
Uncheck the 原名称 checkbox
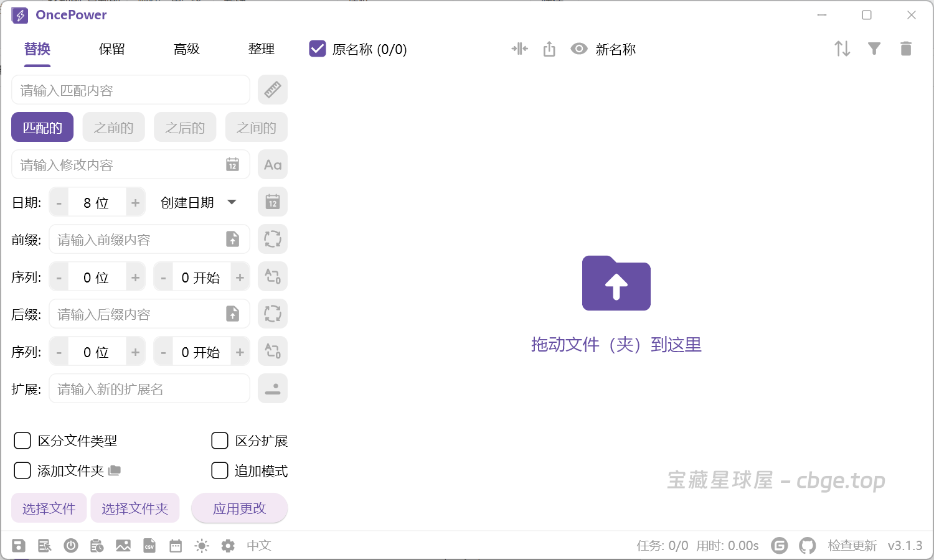click(318, 49)
